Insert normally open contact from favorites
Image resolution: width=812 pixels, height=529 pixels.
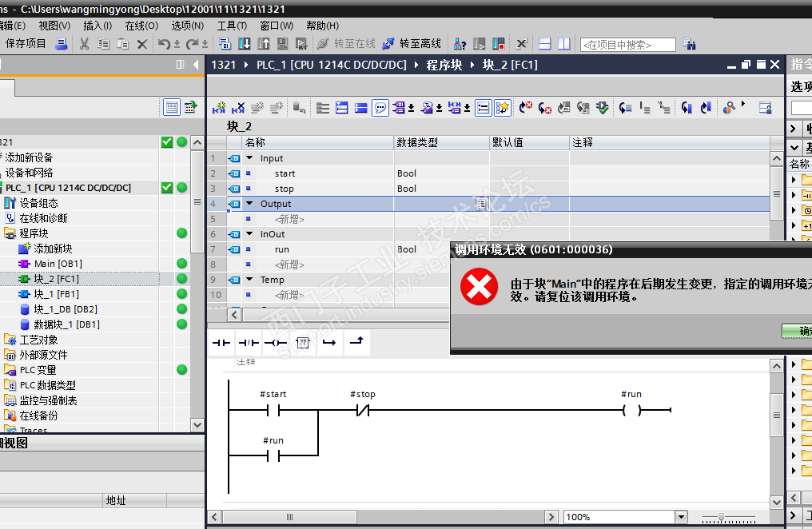221,343
